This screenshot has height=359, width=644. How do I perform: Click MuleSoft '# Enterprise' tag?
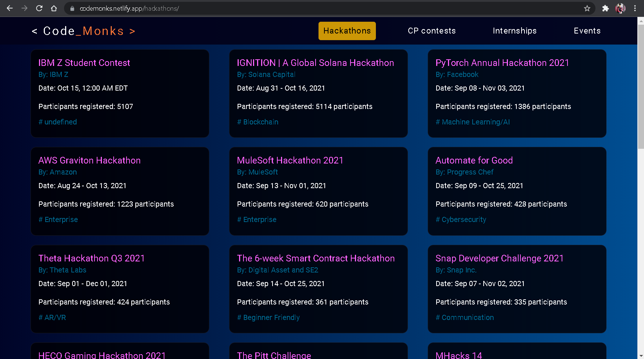pos(257,219)
